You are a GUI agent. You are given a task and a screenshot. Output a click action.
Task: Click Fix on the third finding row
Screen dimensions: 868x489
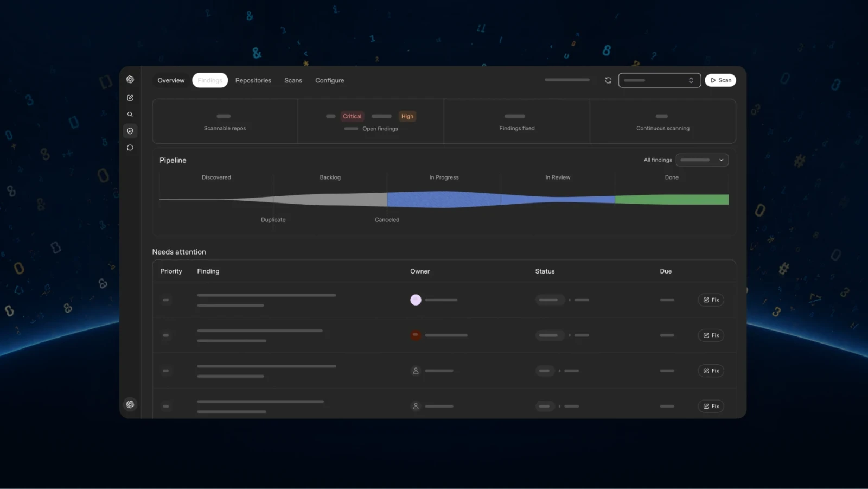711,371
